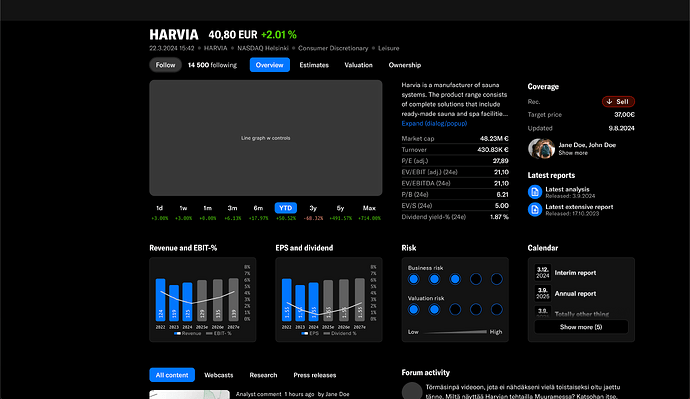Click the Sell recommendation badge
Image resolution: width=690 pixels, height=399 pixels.
click(618, 102)
